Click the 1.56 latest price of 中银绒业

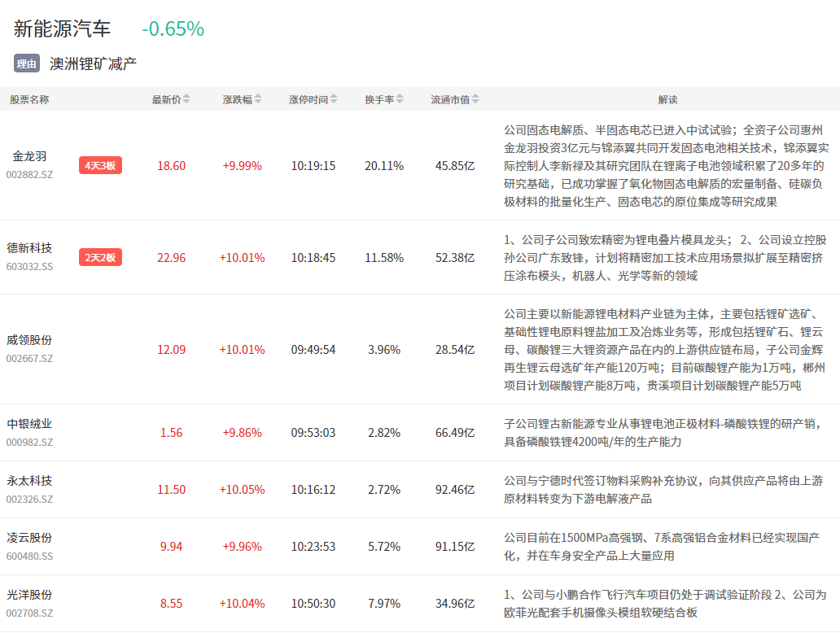[172, 433]
